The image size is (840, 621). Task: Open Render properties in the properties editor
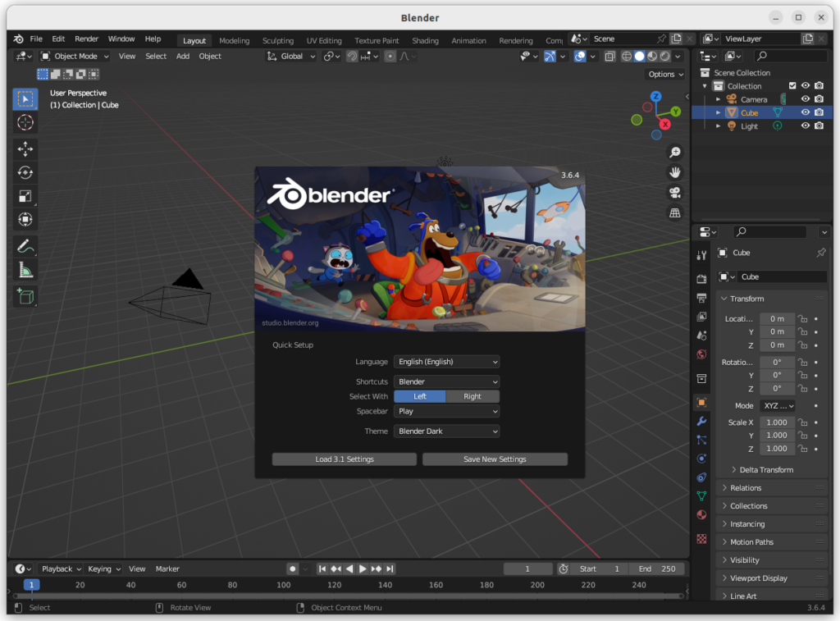tap(701, 278)
